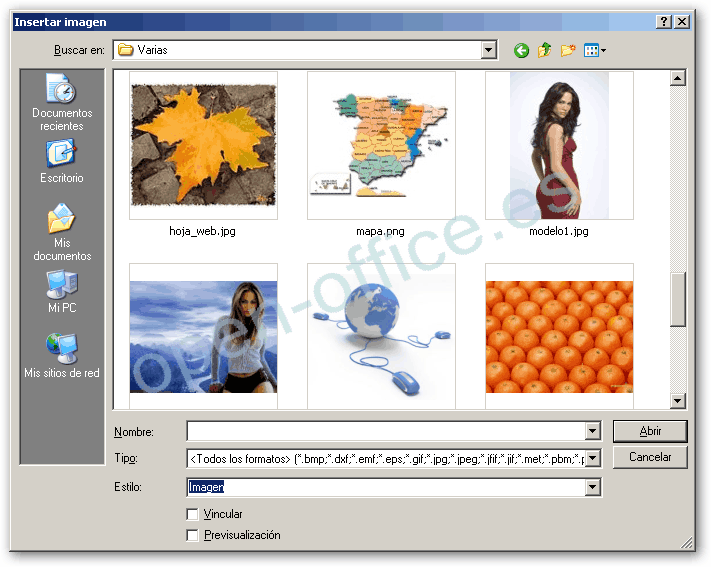
Task: Click the mapa.png file name
Action: (x=380, y=231)
